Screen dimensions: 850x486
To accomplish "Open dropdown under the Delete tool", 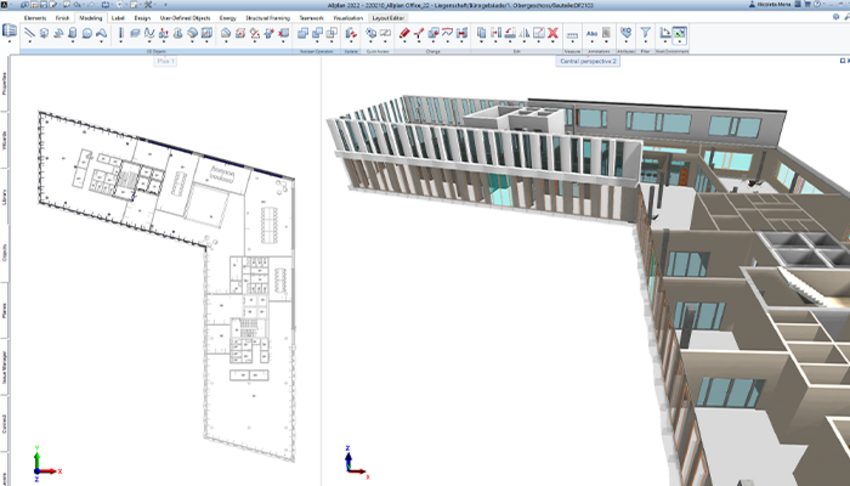I will click(x=553, y=43).
